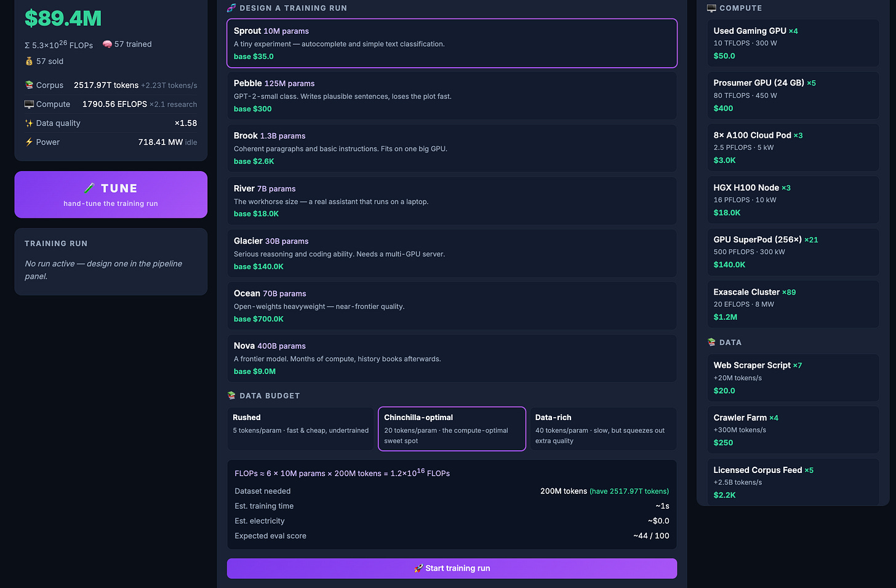Buy a Crawler Farm for $250
Viewport: 896px width, 588px height.
point(793,429)
